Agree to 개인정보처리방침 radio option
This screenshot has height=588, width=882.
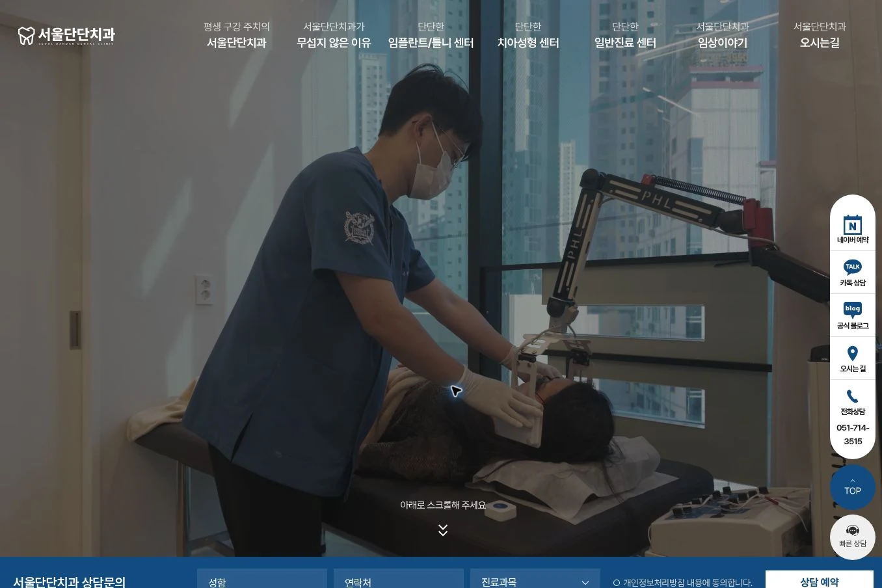[617, 583]
